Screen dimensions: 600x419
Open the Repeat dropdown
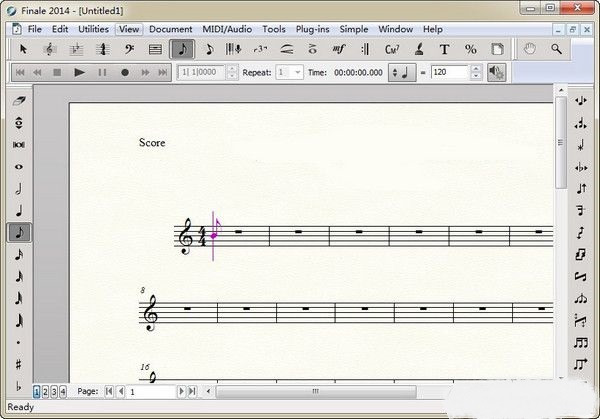[290, 72]
